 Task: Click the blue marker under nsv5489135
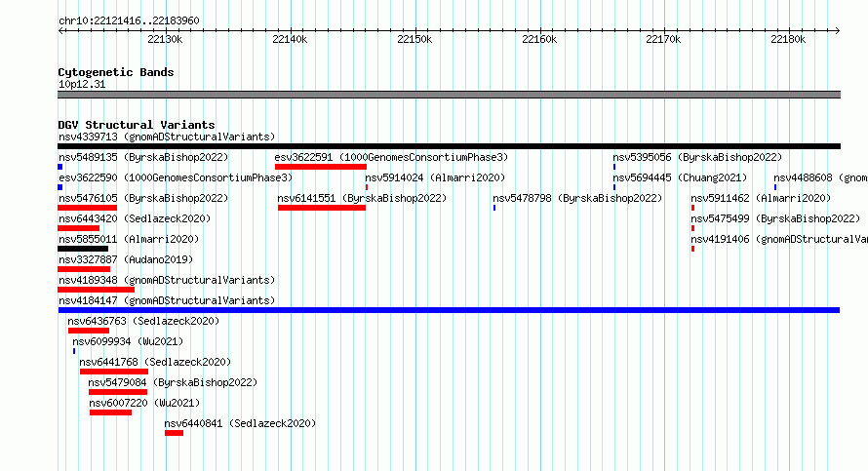click(x=60, y=167)
